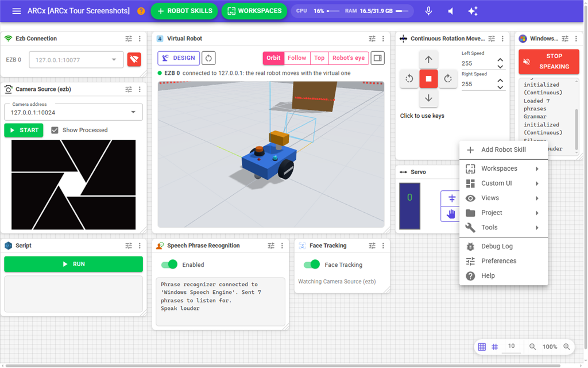This screenshot has width=588, height=368.
Task: Click the microphone icon in top bar
Action: 428,11
